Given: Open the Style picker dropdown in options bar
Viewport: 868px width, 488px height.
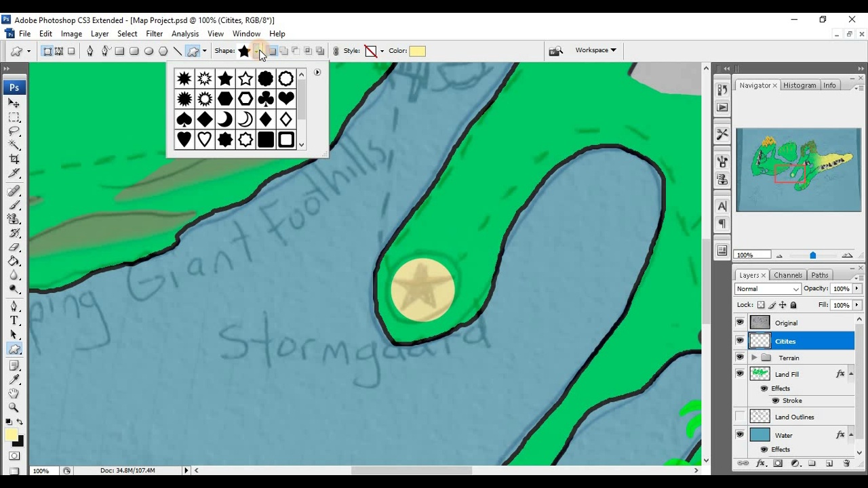Looking at the screenshot, I should point(382,51).
